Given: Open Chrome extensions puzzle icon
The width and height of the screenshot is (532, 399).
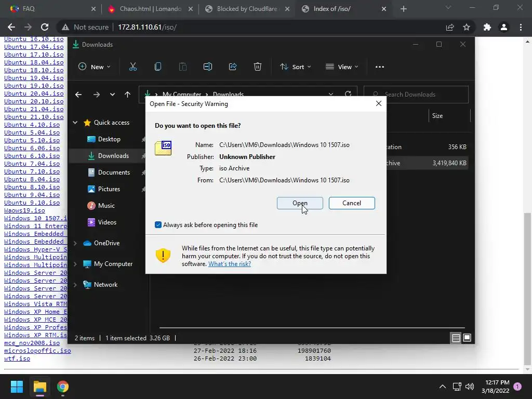Looking at the screenshot, I should (x=487, y=27).
